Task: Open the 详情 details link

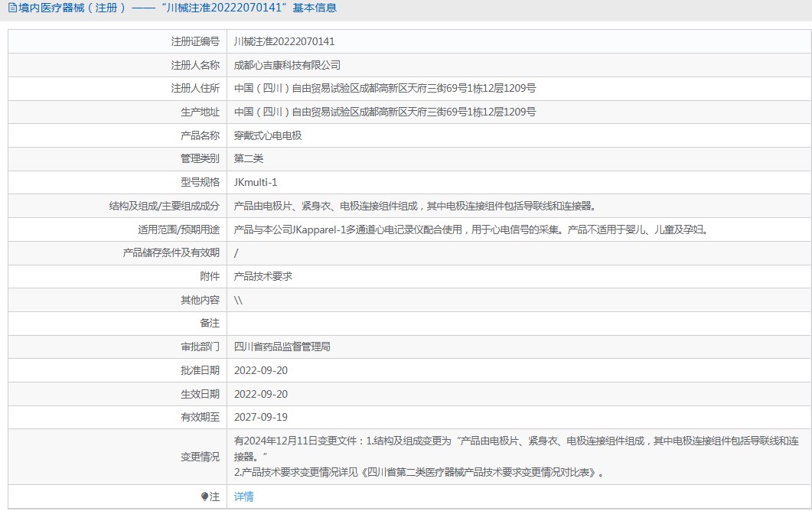Action: (243, 496)
